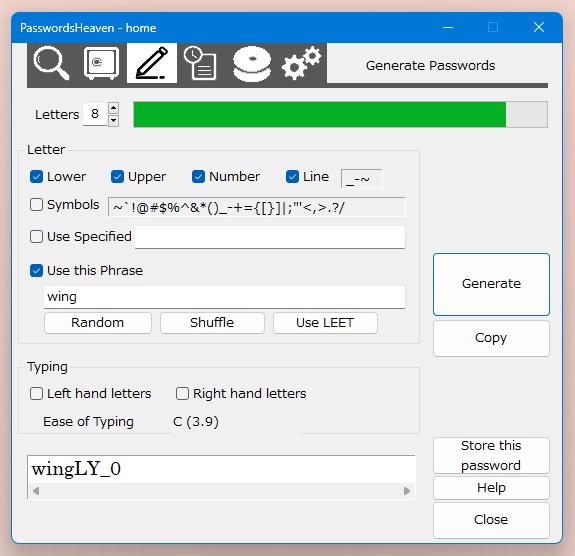575x556 pixels.
Task: Tick Left hand letters checkbox
Action: pos(36,394)
